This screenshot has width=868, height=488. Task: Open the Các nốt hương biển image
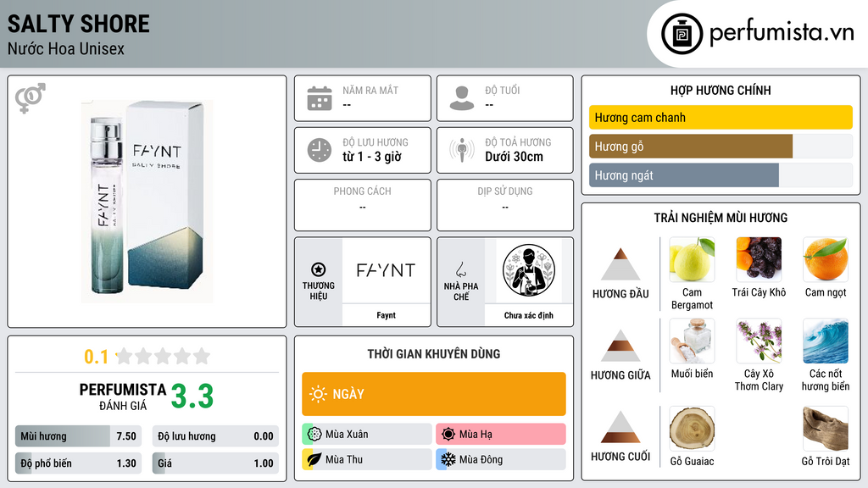coord(826,341)
